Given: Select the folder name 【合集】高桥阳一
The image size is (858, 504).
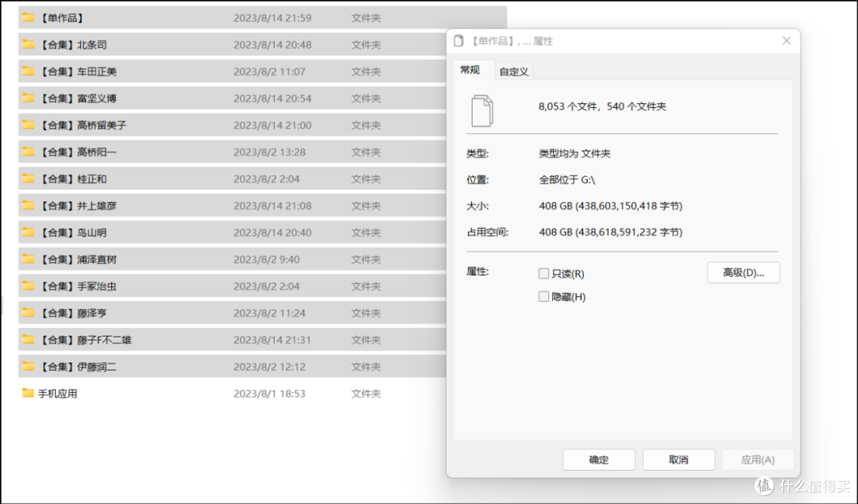Looking at the screenshot, I should (78, 152).
